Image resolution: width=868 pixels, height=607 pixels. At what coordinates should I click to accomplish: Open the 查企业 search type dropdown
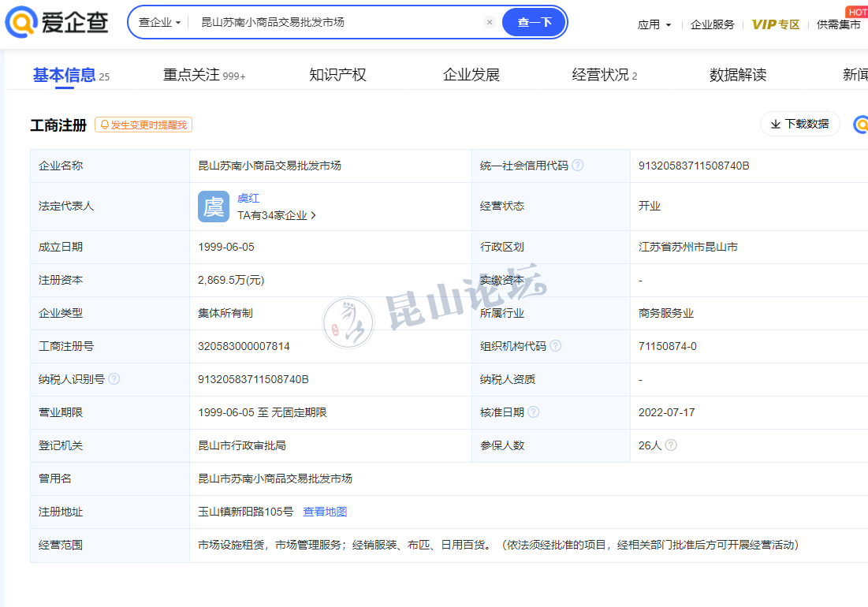point(159,23)
